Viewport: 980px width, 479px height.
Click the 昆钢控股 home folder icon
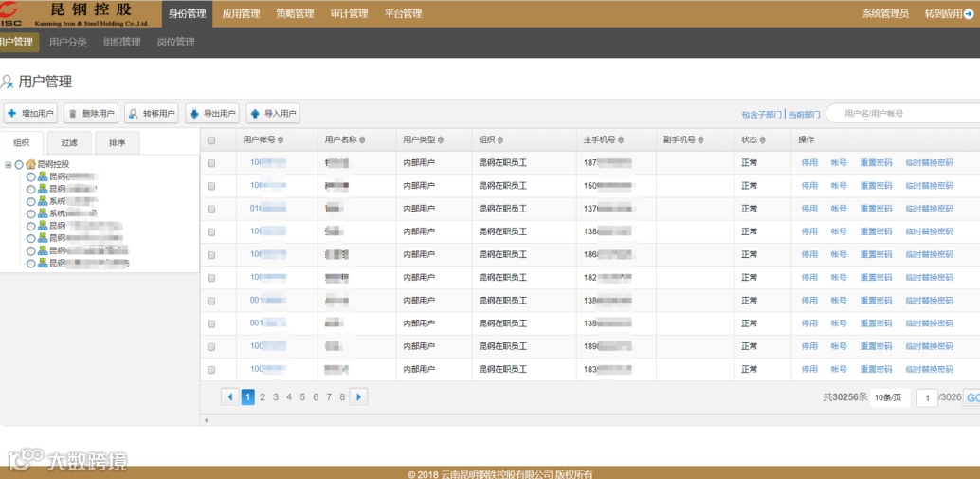click(x=30, y=164)
